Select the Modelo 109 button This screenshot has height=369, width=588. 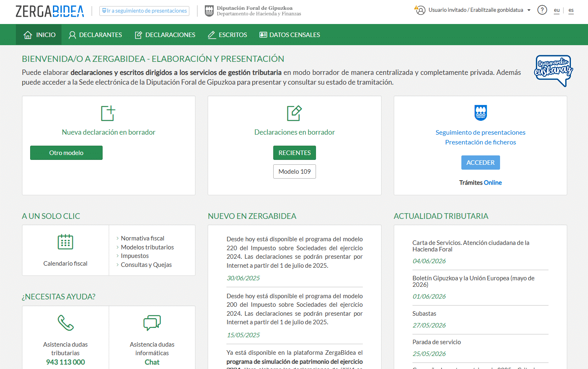pos(294,171)
